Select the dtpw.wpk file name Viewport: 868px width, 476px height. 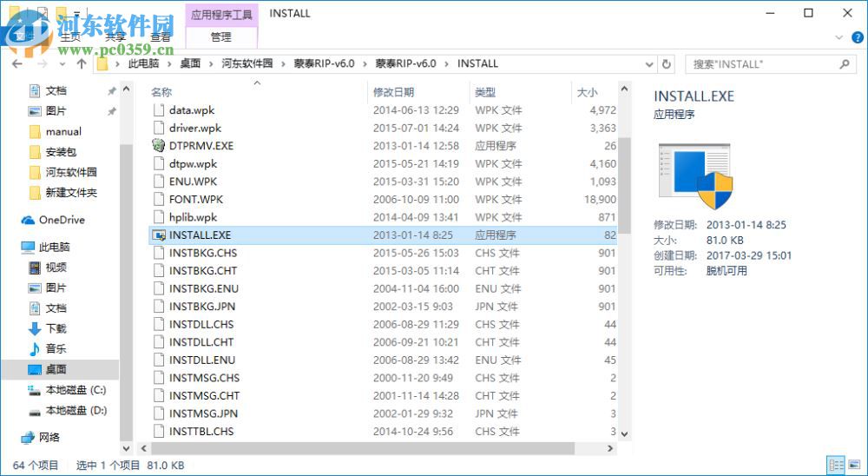(x=194, y=164)
